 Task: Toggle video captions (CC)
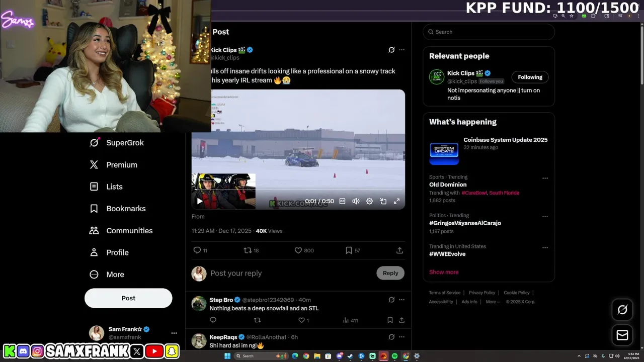click(x=342, y=201)
